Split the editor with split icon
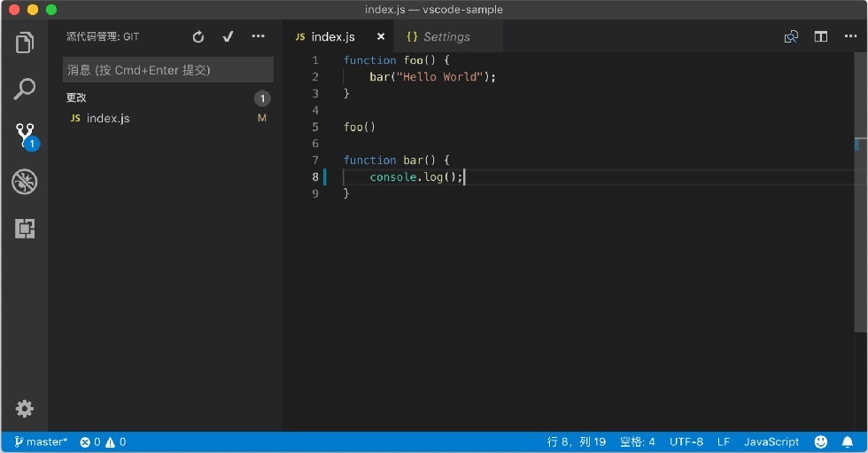Image resolution: width=868 pixels, height=453 pixels. pos(821,36)
